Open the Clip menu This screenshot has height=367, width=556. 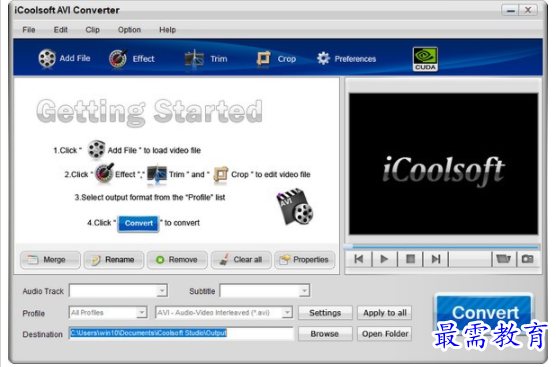tap(93, 30)
